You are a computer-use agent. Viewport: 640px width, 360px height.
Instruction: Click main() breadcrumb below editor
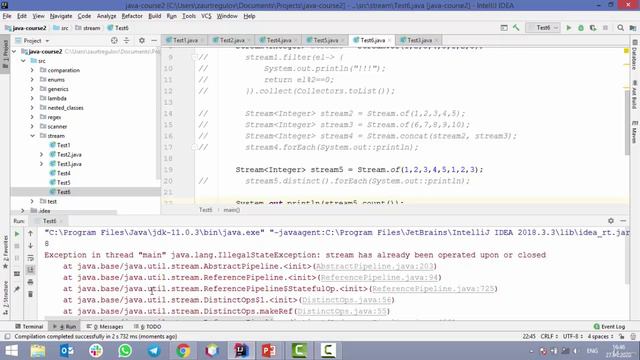[231, 210]
